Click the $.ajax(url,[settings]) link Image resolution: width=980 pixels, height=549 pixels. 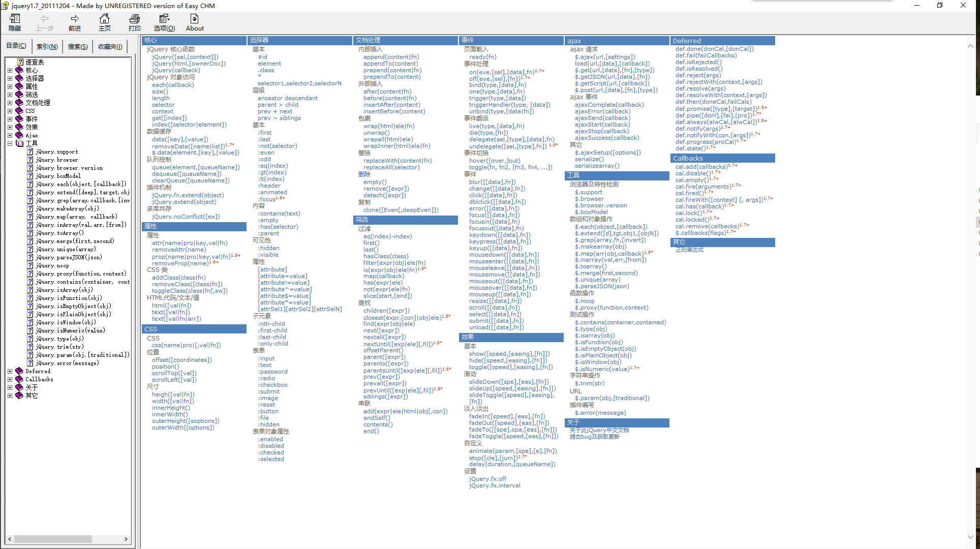pos(605,57)
